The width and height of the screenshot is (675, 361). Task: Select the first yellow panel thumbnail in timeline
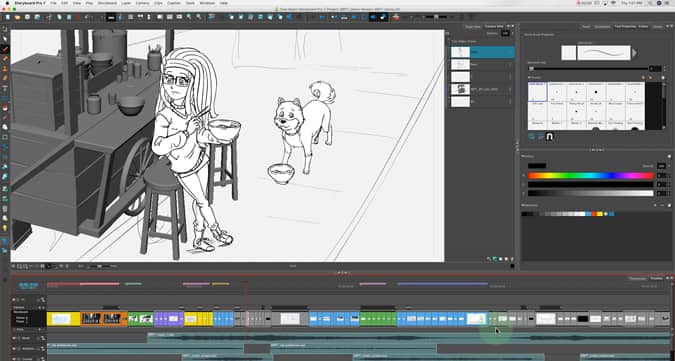point(63,319)
